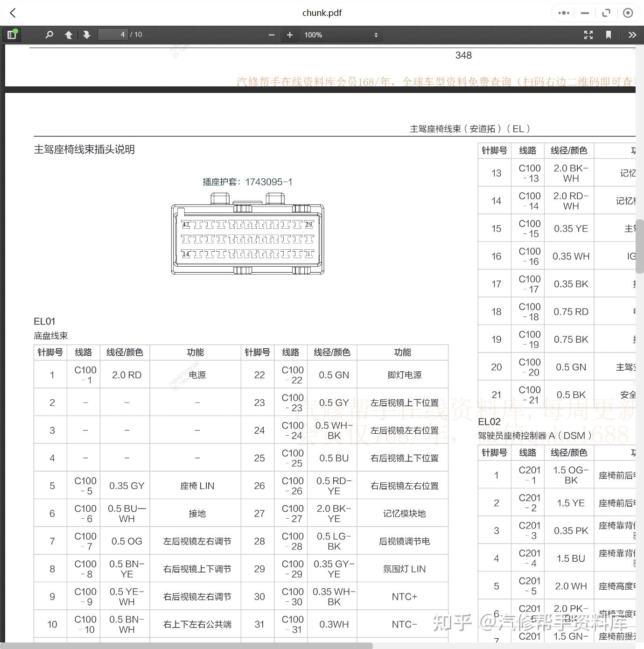644x649 pixels.
Task: Expand more tools with the double chevron
Action: coord(632,34)
